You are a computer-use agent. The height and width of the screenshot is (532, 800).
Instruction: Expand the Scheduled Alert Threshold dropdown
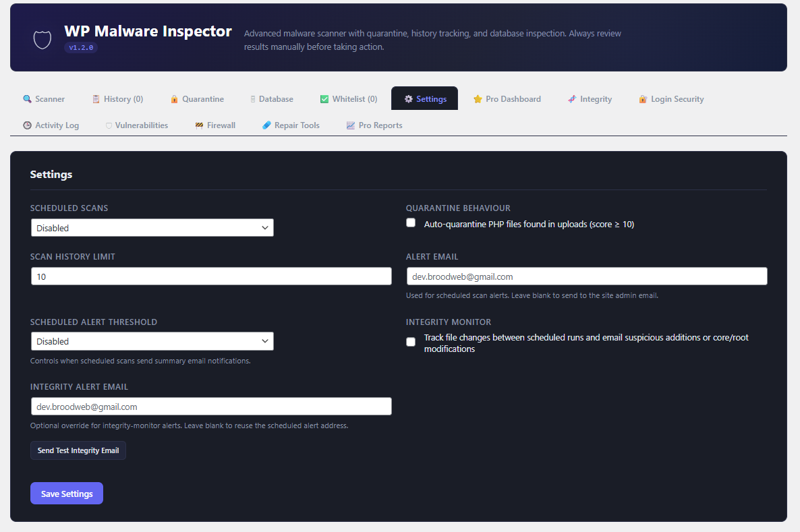click(x=152, y=341)
